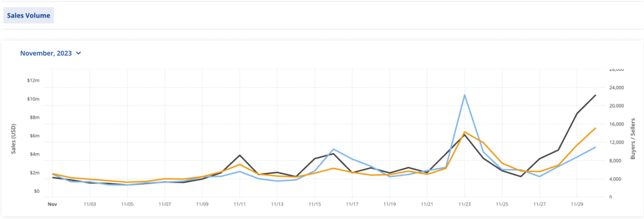644x219 pixels.
Task: Select the 11/15 x-axis date label
Action: point(315,204)
